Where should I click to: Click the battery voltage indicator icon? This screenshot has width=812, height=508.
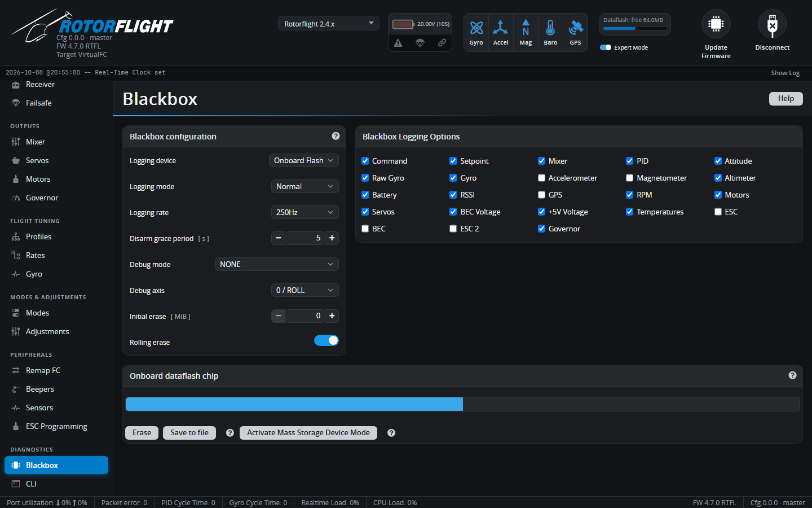403,24
